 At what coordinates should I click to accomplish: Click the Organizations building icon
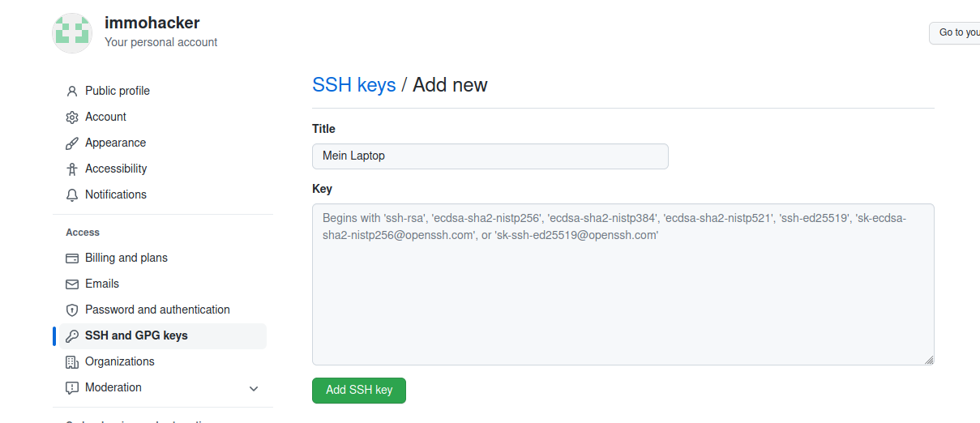click(x=71, y=362)
